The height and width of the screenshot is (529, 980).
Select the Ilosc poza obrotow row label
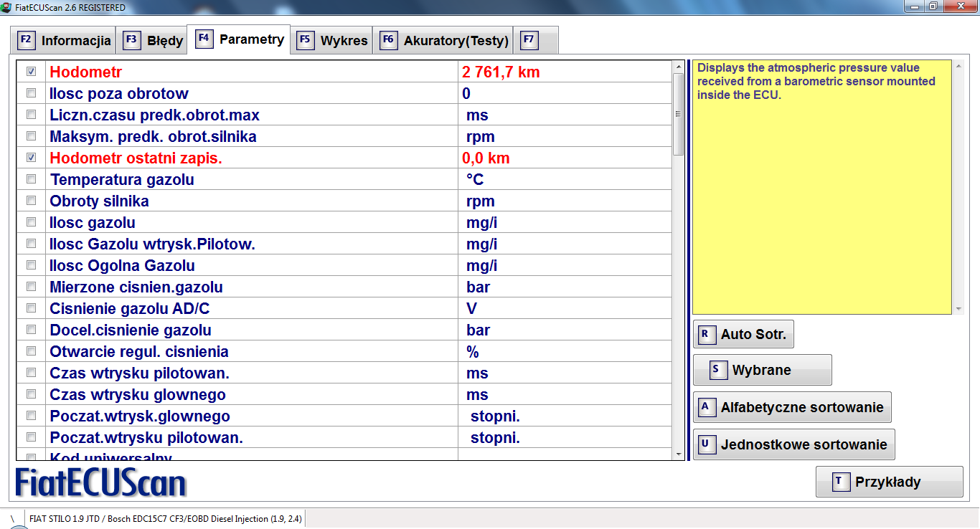pos(119,93)
